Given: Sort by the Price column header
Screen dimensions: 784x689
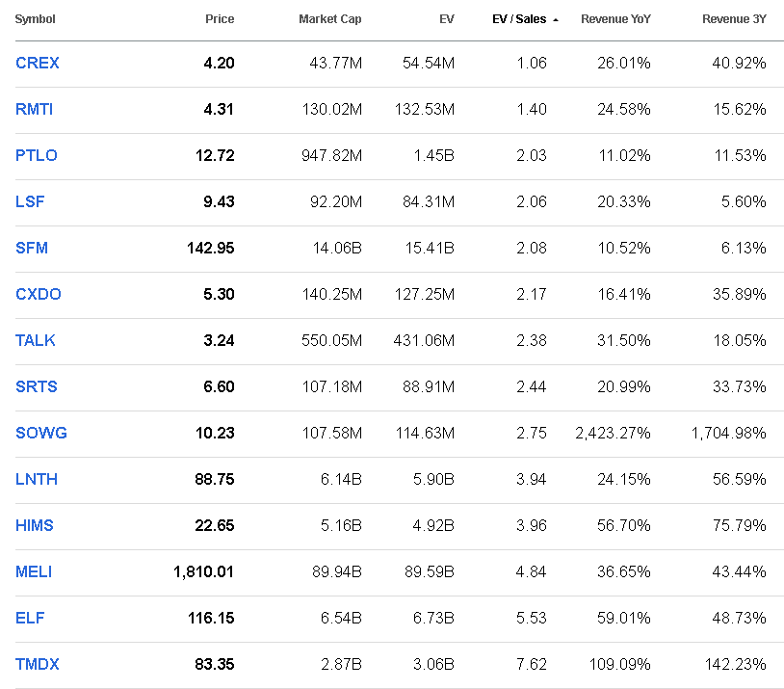Looking at the screenshot, I should [220, 19].
